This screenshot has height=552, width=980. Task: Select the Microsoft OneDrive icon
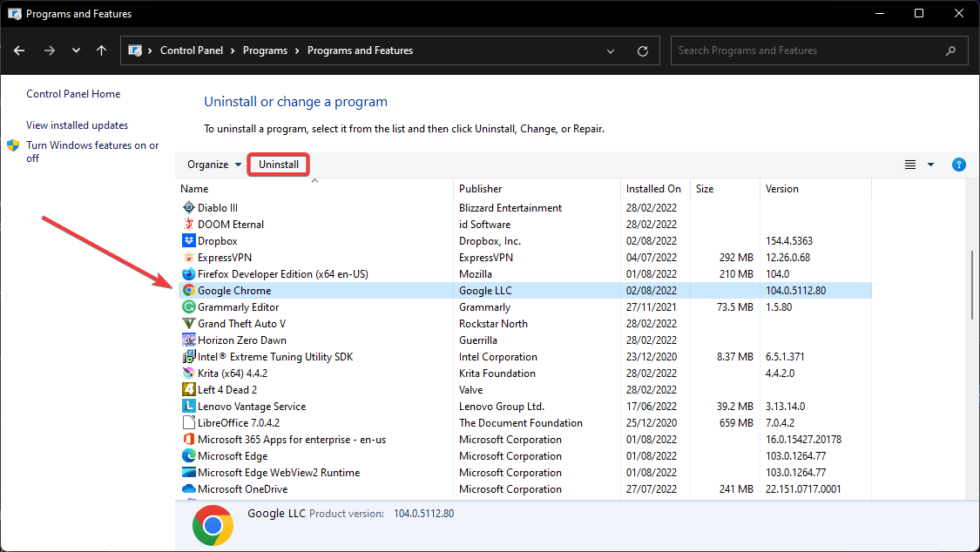[x=189, y=489]
